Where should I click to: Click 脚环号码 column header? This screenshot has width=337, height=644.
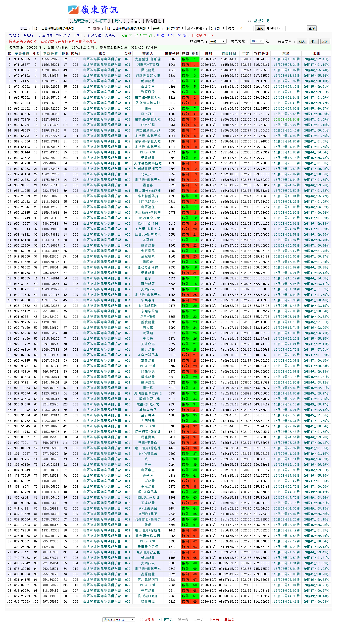(172, 54)
